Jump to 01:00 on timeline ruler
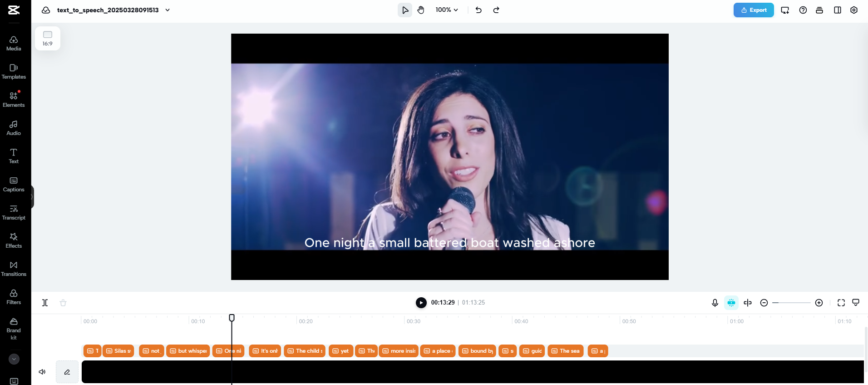 pos(736,321)
